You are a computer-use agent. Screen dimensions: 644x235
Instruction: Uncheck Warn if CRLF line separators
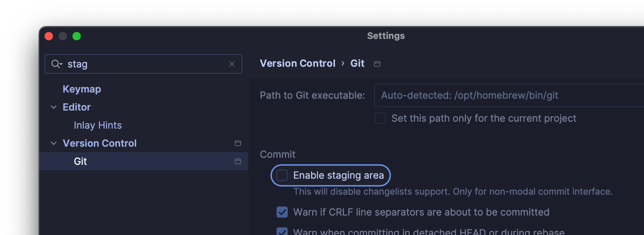click(282, 212)
